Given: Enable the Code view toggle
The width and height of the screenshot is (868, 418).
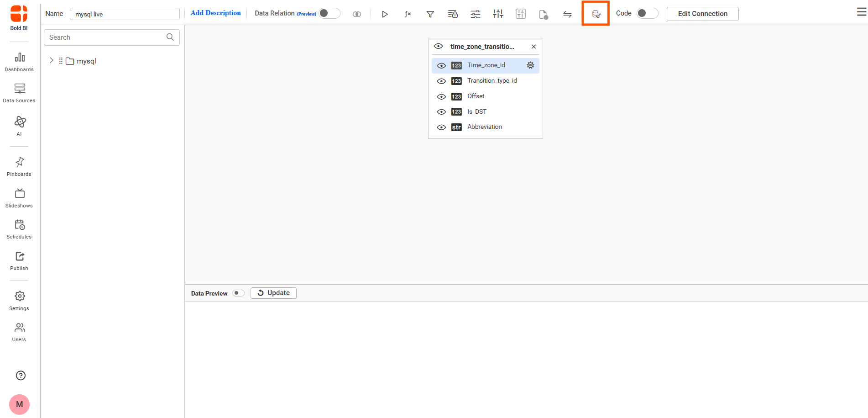Looking at the screenshot, I should coord(647,13).
